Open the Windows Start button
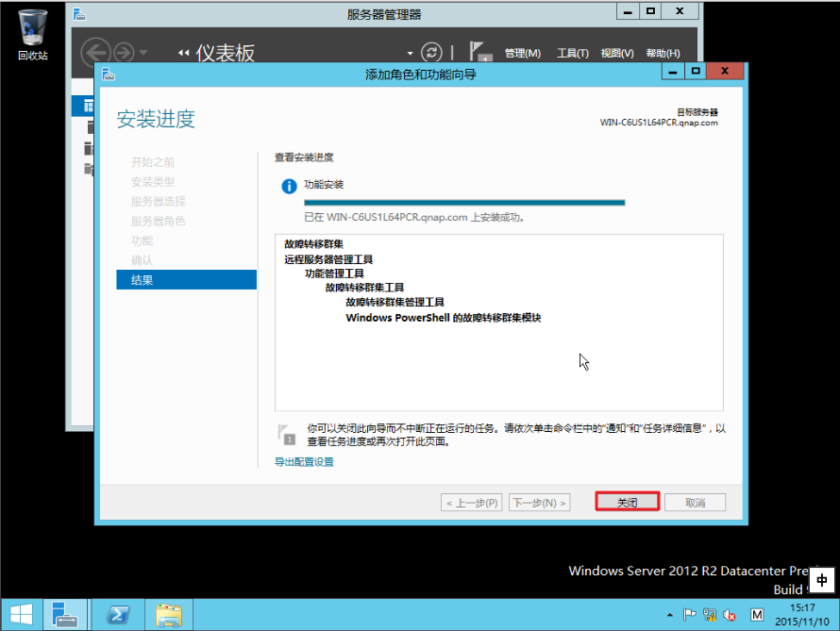840x631 pixels. click(22, 614)
